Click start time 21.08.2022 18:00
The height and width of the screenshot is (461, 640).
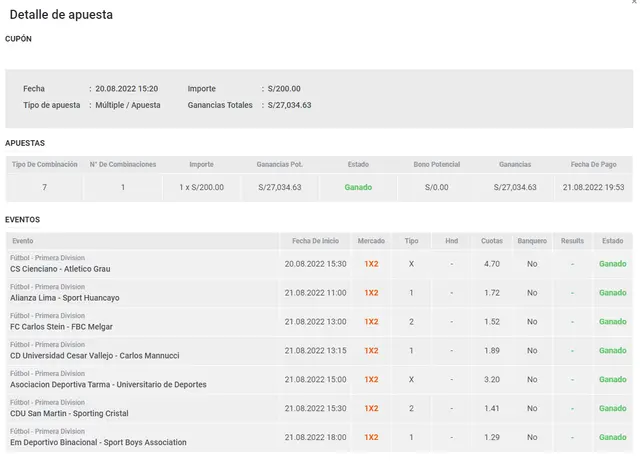316,437
